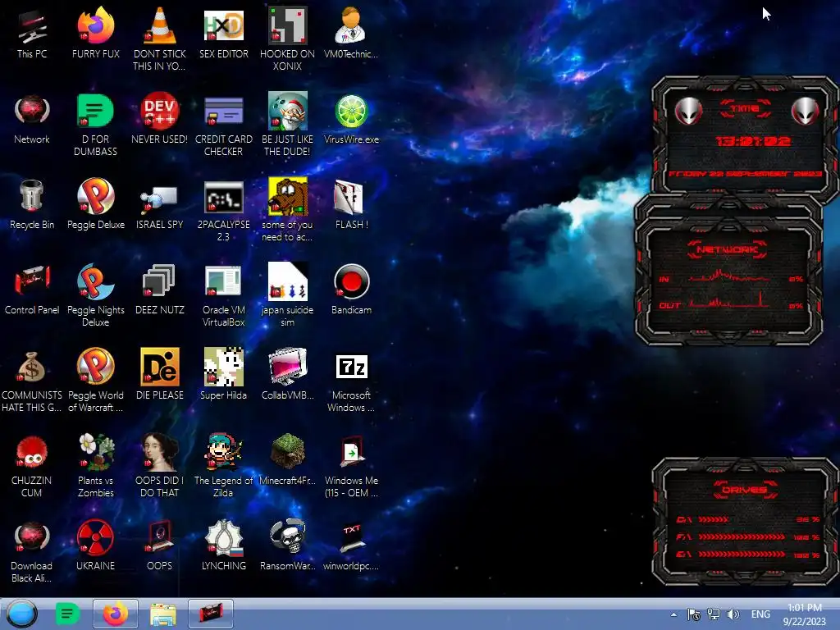
Task: Click the red Control Panel taskbar button
Action: pos(211,614)
